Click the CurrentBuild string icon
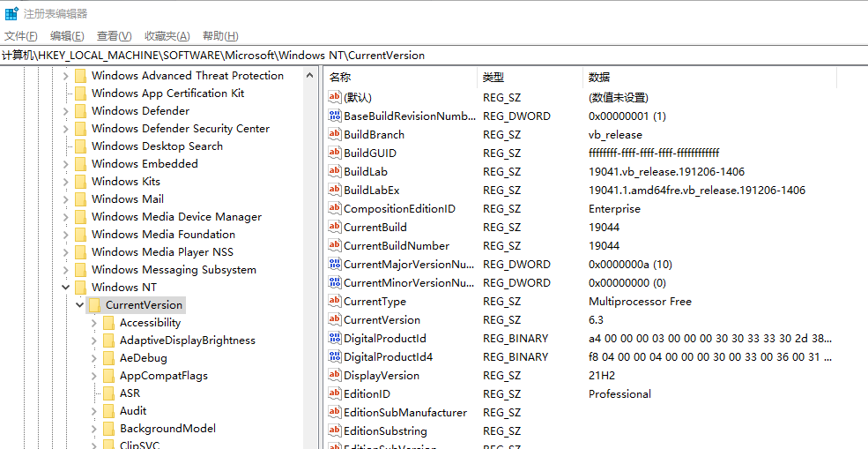 click(335, 227)
